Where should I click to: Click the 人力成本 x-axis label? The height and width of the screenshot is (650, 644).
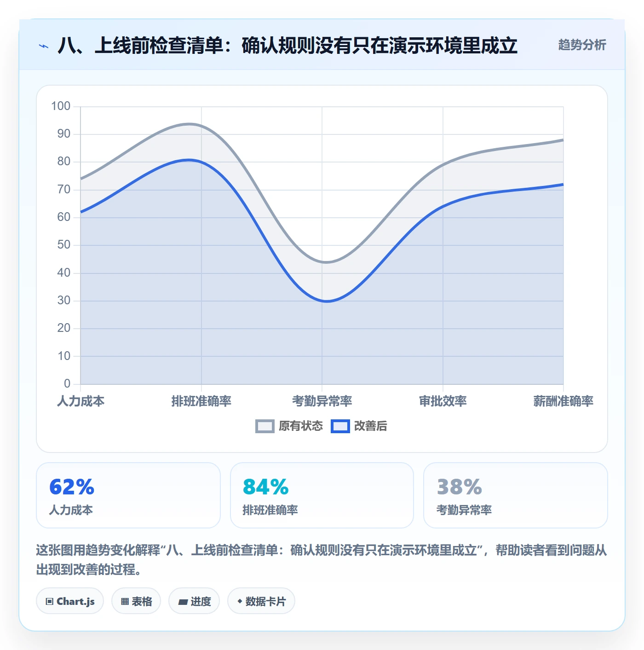[x=81, y=401]
